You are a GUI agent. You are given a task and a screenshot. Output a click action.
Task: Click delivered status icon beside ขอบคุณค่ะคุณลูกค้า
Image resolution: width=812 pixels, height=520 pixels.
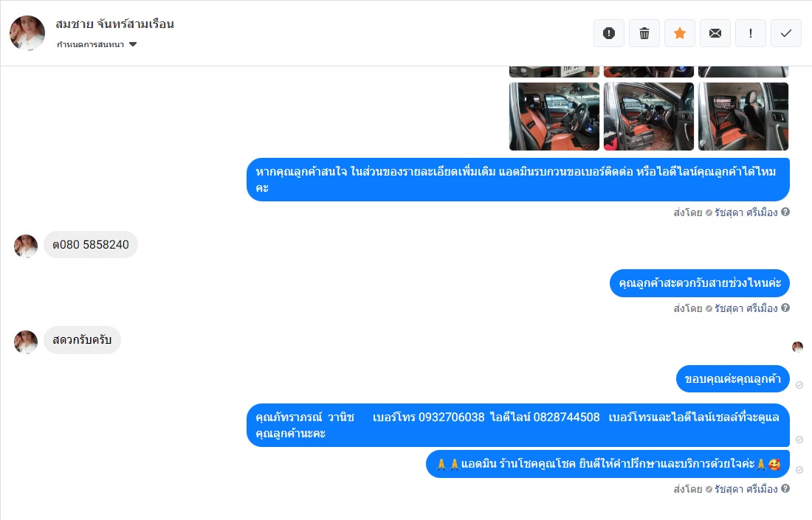click(799, 385)
